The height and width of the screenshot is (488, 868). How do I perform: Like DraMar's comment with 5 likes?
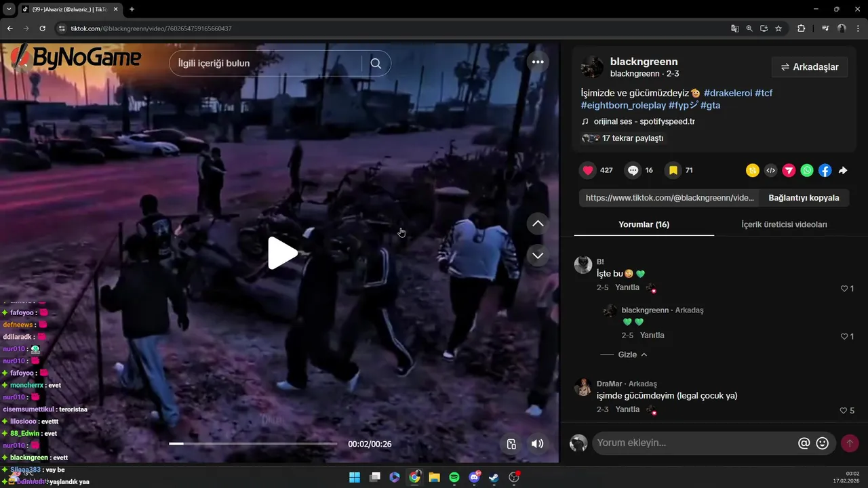pyautogui.click(x=844, y=410)
